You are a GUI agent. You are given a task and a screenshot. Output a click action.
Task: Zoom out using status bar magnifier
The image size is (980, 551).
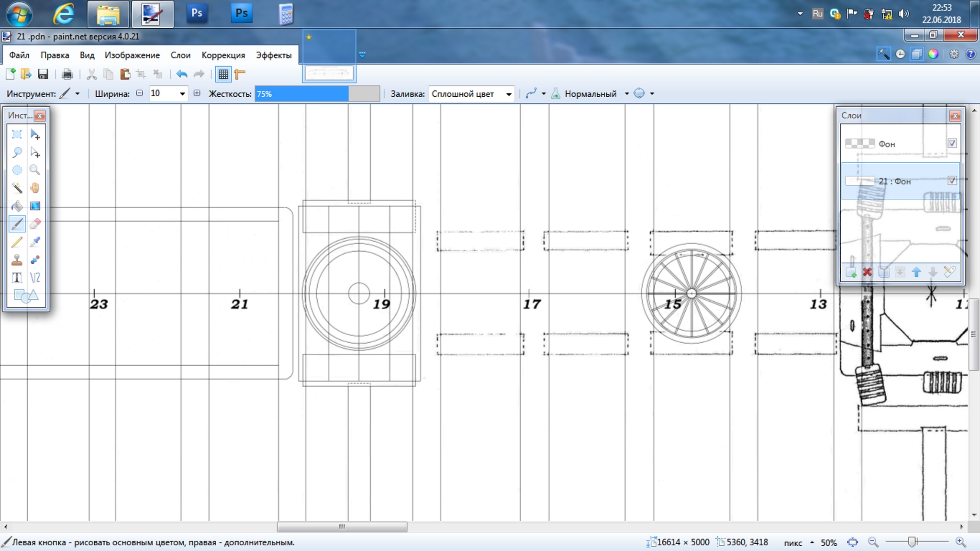pyautogui.click(x=873, y=542)
